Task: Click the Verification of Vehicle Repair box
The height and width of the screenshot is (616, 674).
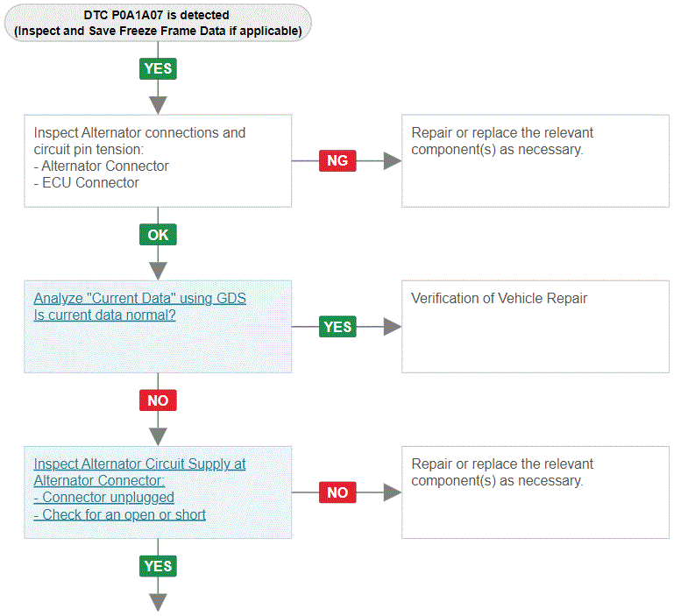Action: coord(536,327)
